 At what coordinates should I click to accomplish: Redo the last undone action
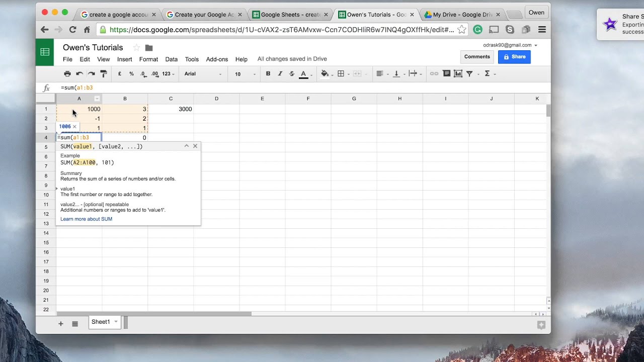tap(92, 74)
